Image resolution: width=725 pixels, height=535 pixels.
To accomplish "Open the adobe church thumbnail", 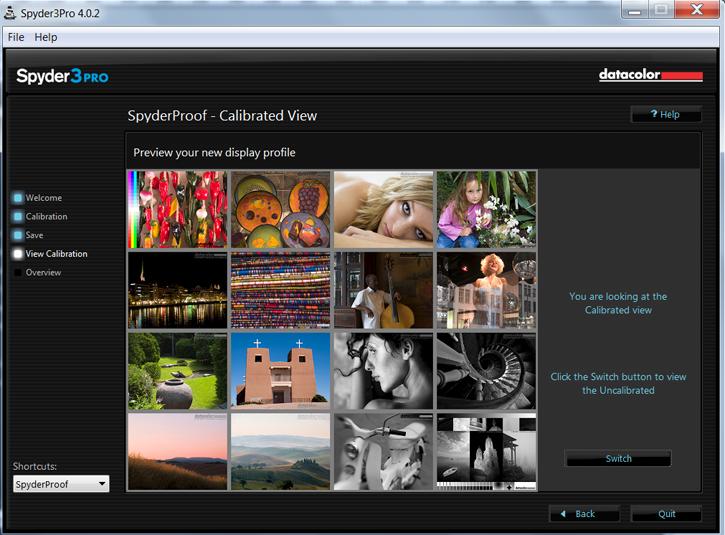I will tap(281, 371).
